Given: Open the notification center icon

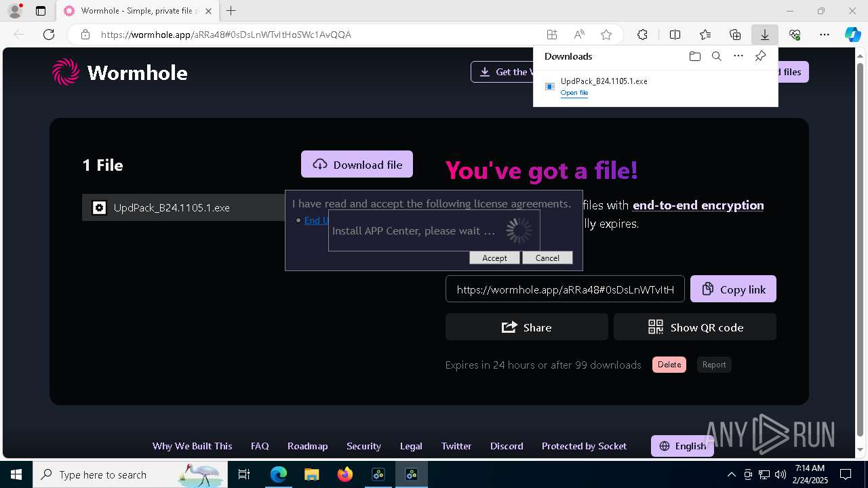Looking at the screenshot, I should (846, 474).
